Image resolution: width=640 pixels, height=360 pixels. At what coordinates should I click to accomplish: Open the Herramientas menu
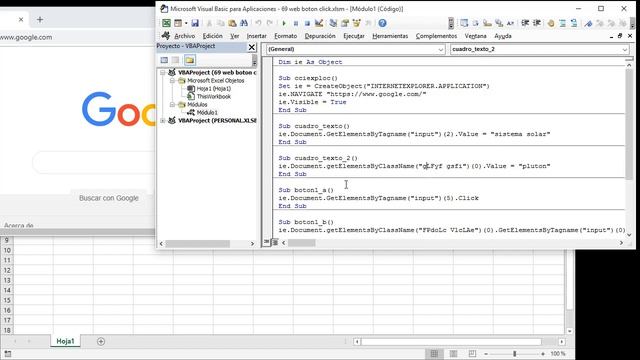(x=390, y=36)
